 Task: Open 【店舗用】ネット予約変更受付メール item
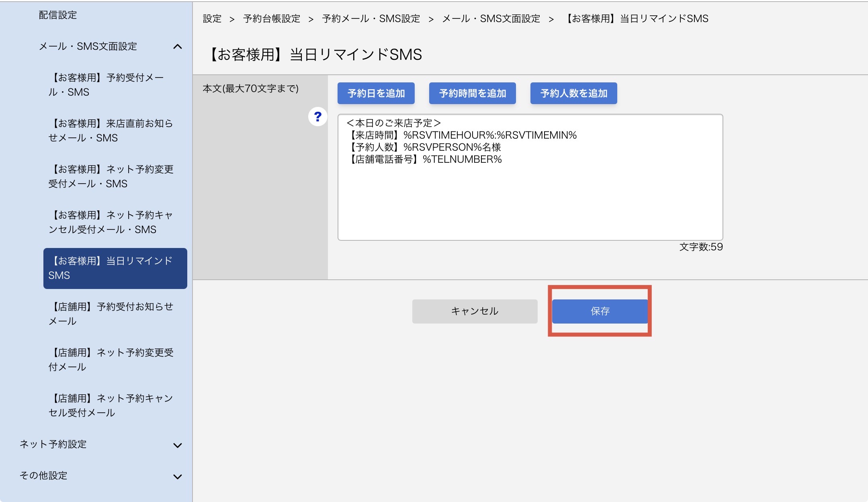pyautogui.click(x=111, y=360)
